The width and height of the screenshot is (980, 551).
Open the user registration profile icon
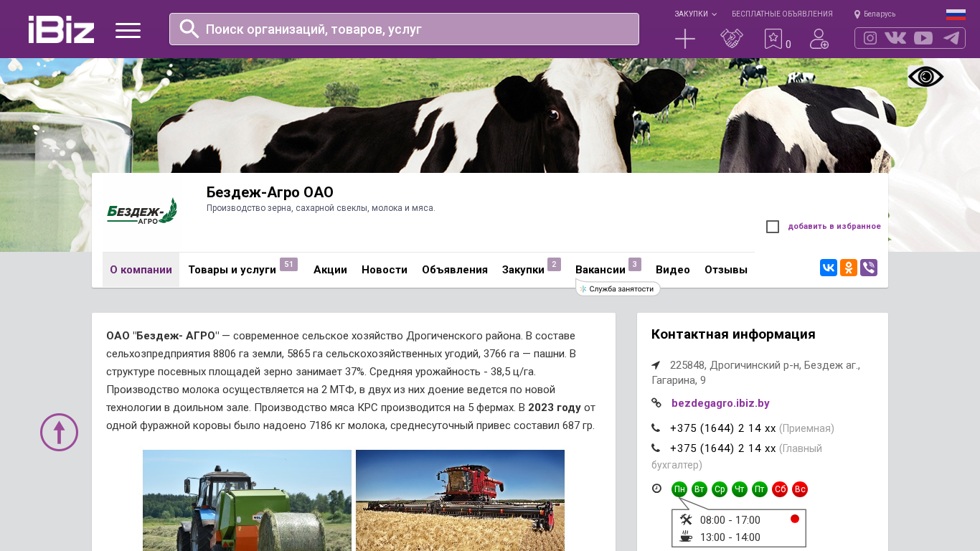(819, 39)
